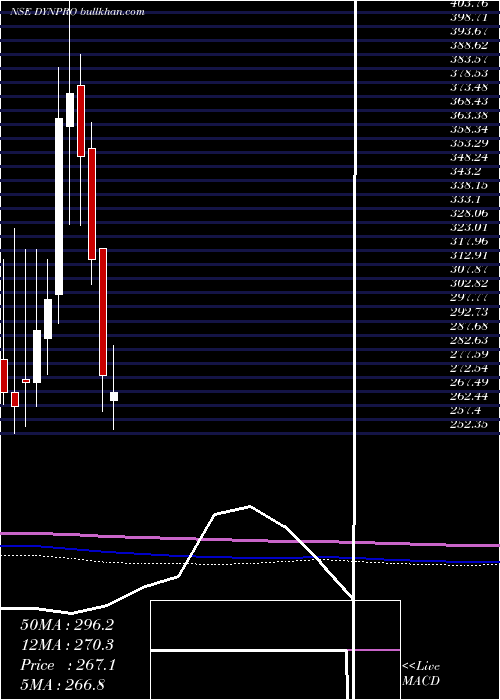The image size is (500, 700).
Task: Click the Price : 267.1 reading
Action: 68,665
